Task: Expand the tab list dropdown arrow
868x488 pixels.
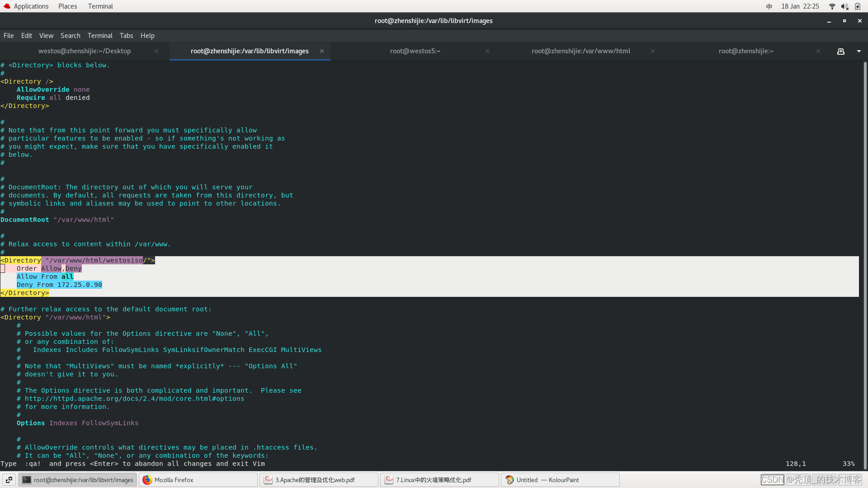Action: tap(859, 52)
